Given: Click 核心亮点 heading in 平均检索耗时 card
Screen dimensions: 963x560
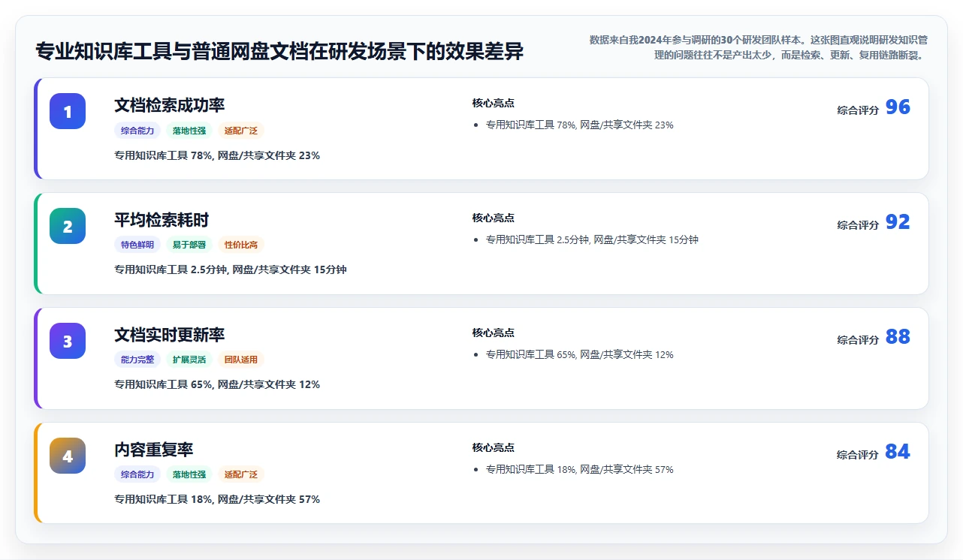Looking at the screenshot, I should [x=494, y=218].
